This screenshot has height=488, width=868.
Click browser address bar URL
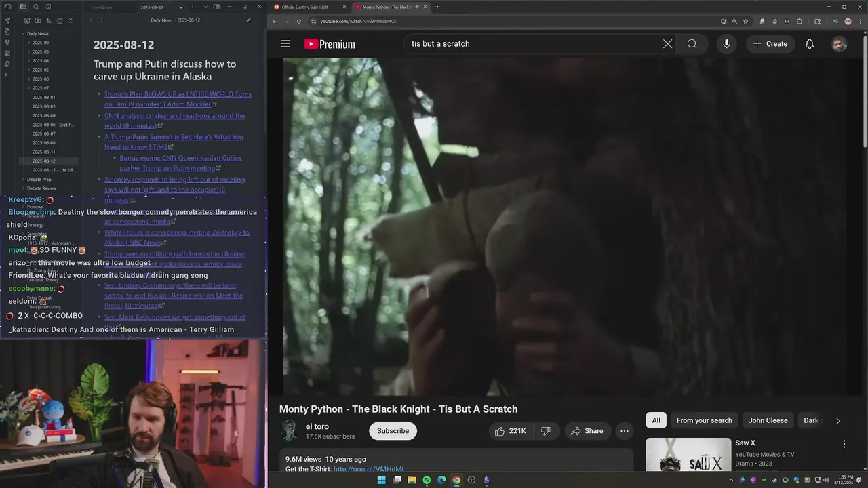coord(358,21)
